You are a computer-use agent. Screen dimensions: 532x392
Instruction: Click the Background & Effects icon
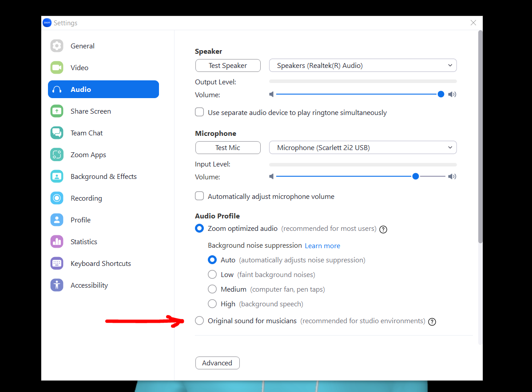point(57,176)
